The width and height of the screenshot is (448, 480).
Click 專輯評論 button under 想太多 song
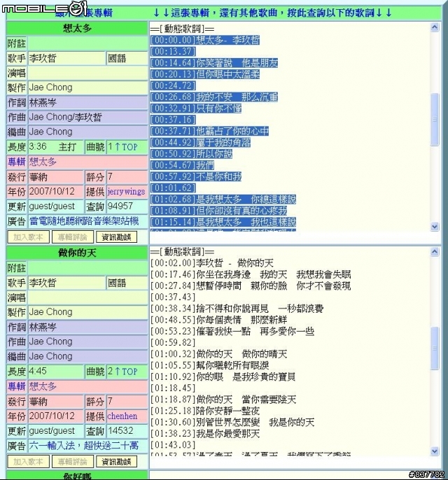pos(72,237)
